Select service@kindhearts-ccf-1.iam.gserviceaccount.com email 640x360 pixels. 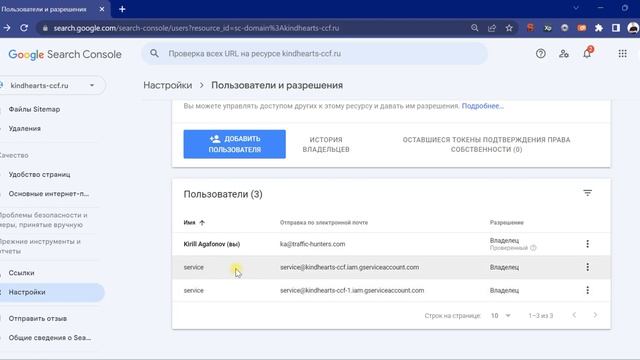(352, 291)
